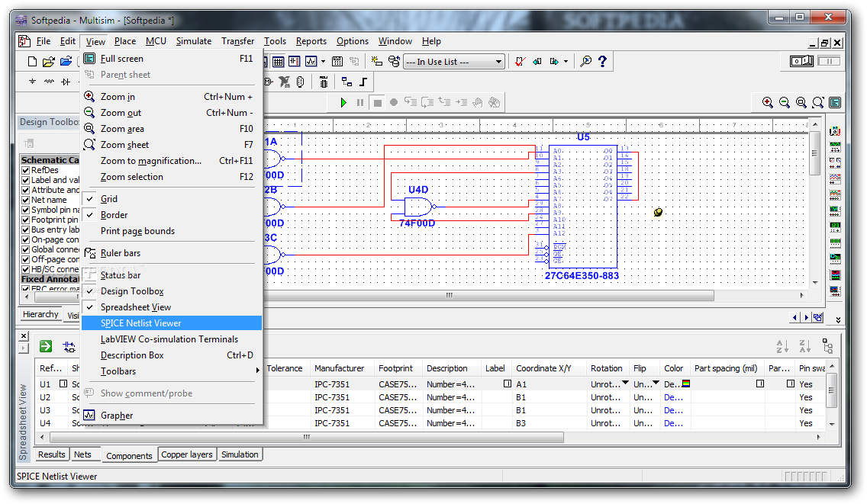This screenshot has height=504, width=867.
Task: Open the Hierarchy tab in Design Toolbox
Action: (40, 314)
